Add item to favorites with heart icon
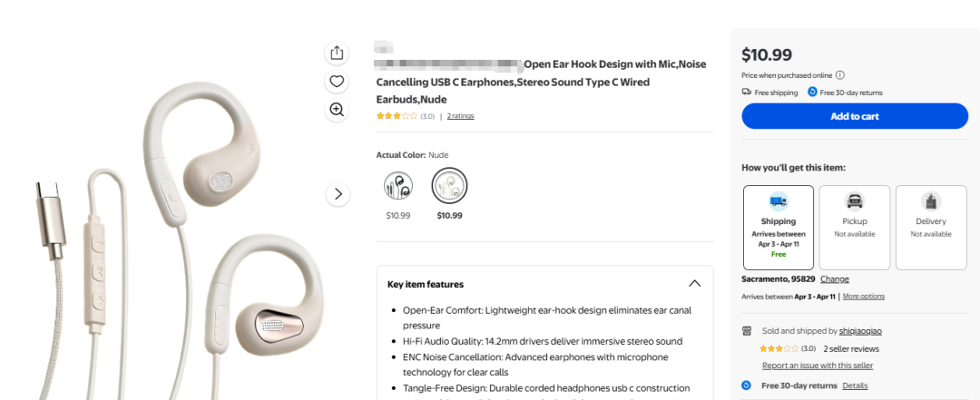The image size is (980, 400). [337, 82]
